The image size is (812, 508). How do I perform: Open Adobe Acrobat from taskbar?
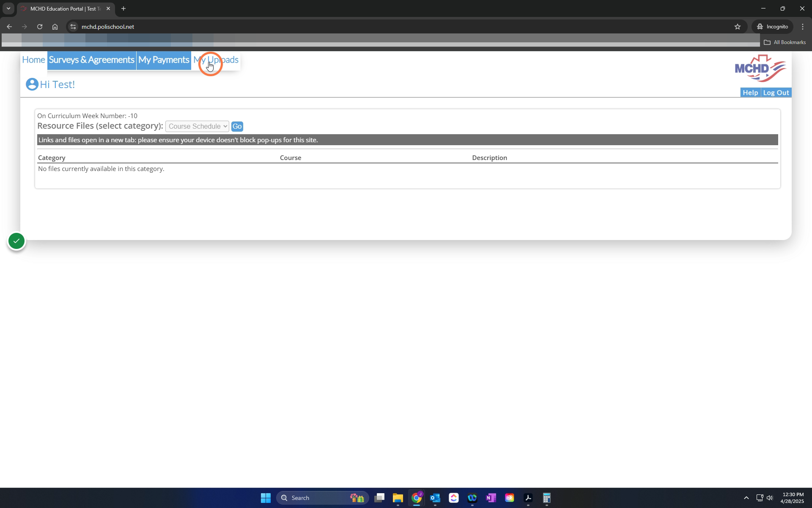(528, 498)
